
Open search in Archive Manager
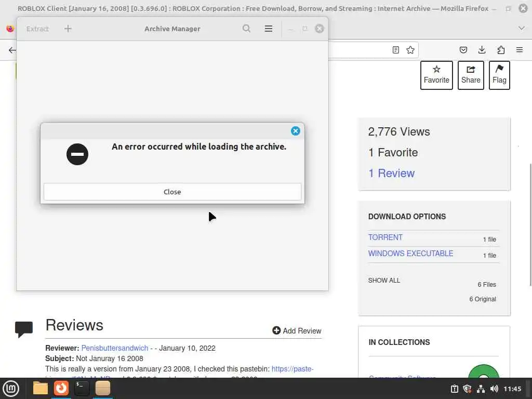click(x=246, y=29)
